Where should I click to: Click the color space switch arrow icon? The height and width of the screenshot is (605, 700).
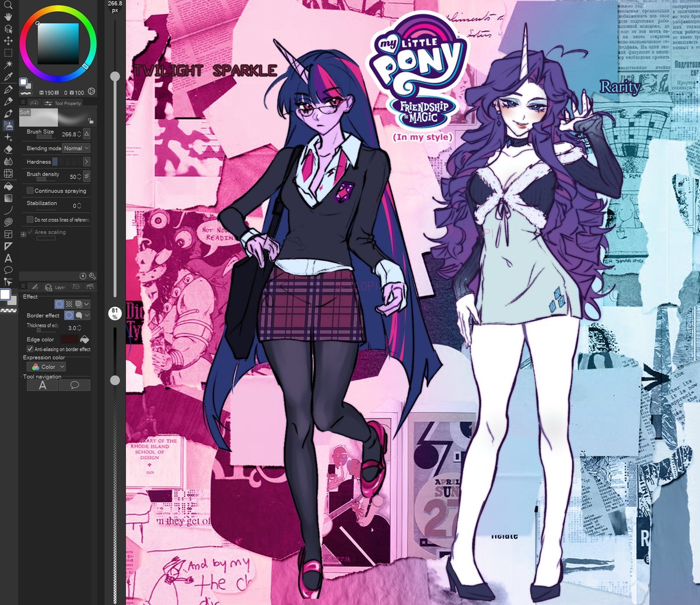(x=92, y=92)
